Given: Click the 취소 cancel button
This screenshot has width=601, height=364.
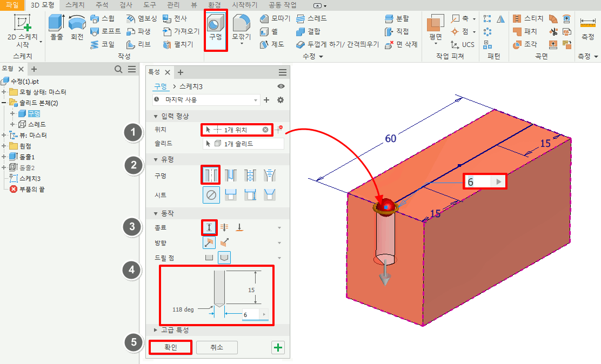Looking at the screenshot, I should click(x=216, y=347).
